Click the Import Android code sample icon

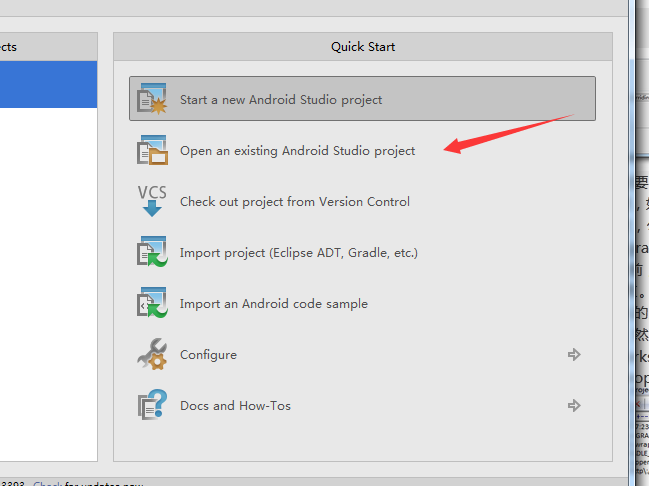tap(152, 303)
